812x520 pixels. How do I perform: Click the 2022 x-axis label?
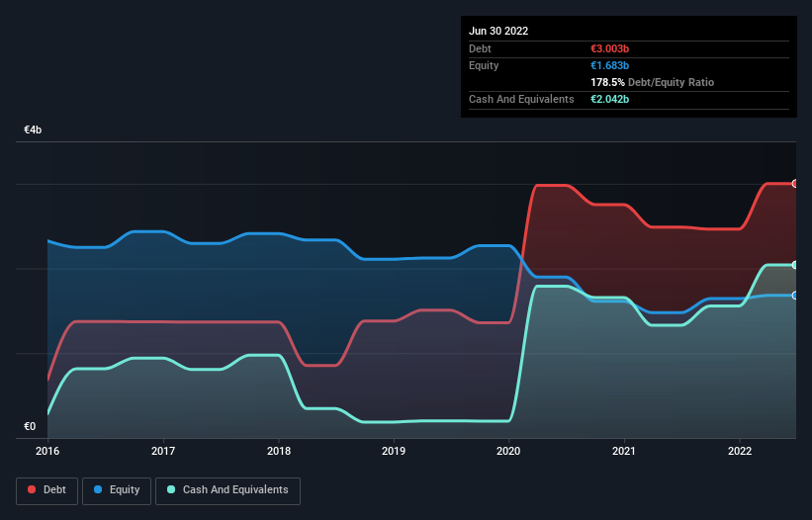[740, 451]
